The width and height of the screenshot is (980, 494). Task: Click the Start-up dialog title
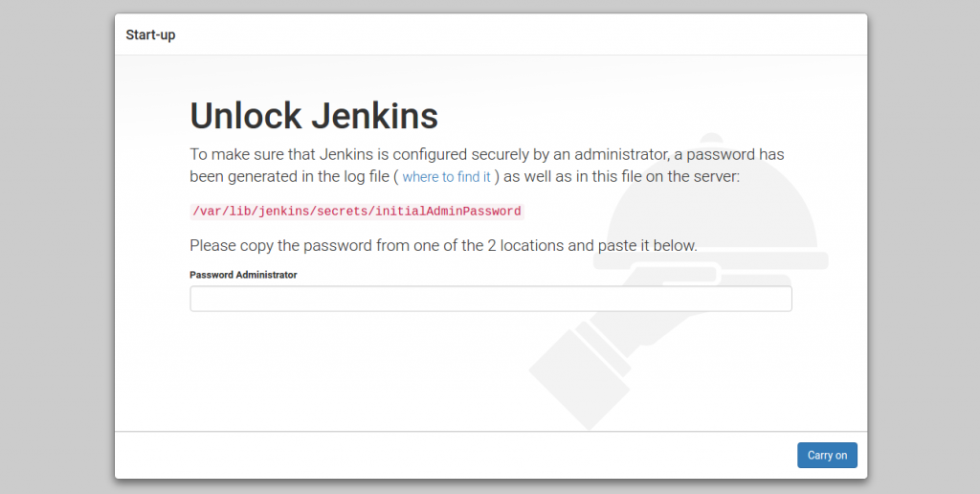point(150,35)
